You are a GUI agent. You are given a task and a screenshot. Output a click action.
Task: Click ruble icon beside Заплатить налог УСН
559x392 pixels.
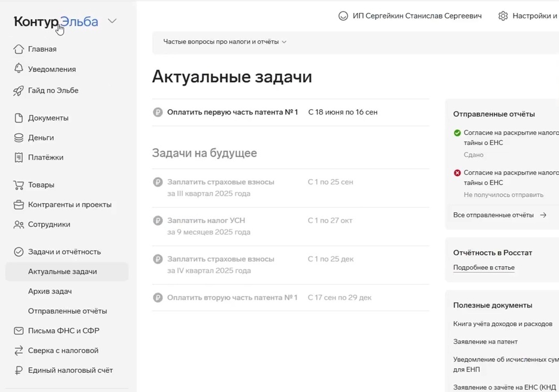point(158,221)
